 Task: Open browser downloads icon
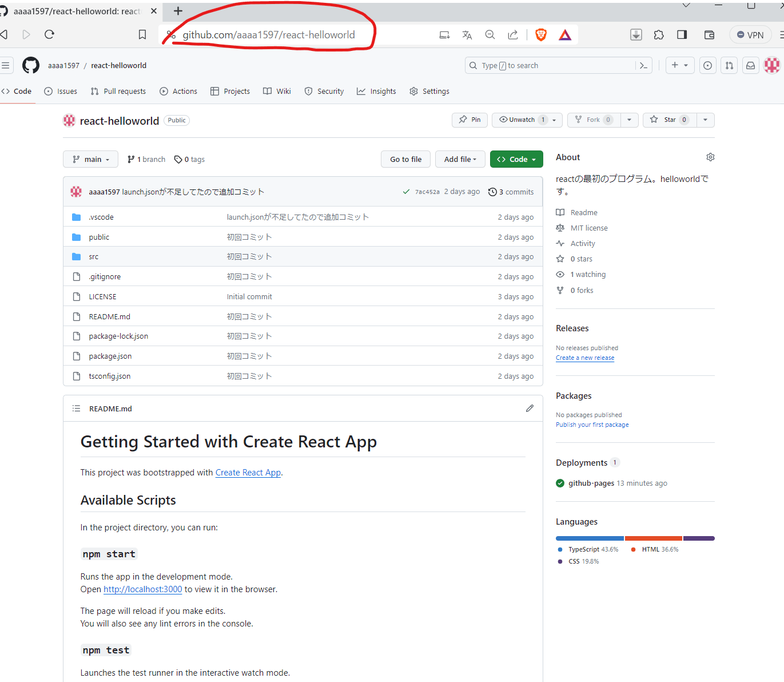[x=636, y=35]
